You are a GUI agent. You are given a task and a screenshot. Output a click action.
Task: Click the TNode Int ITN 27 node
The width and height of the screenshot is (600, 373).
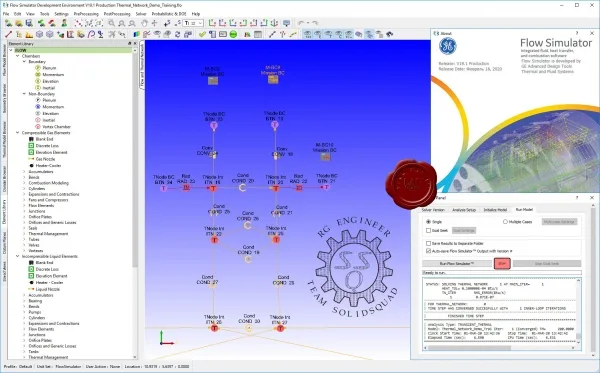(x=280, y=328)
